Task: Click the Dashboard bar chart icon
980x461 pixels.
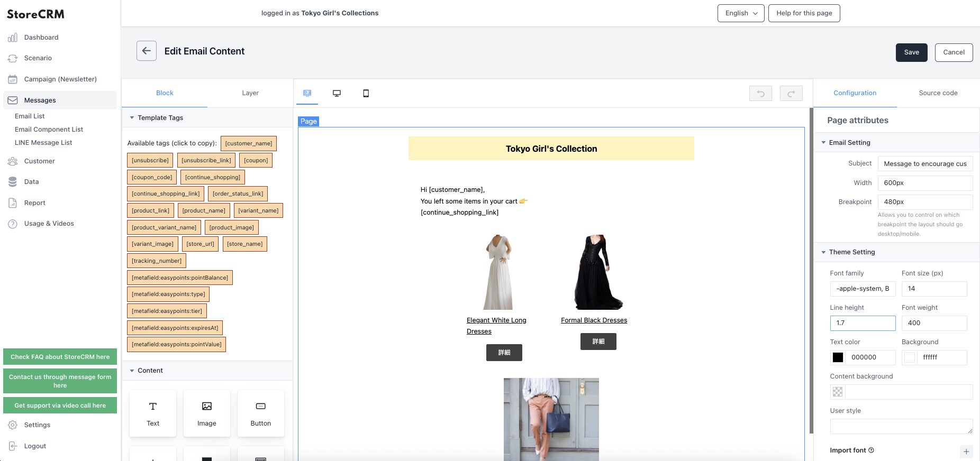Action: pos(13,38)
